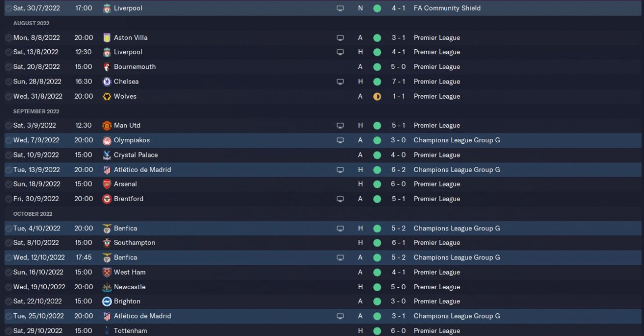
Task: Click the TV icon on the Community Shield row
Action: [x=340, y=9]
